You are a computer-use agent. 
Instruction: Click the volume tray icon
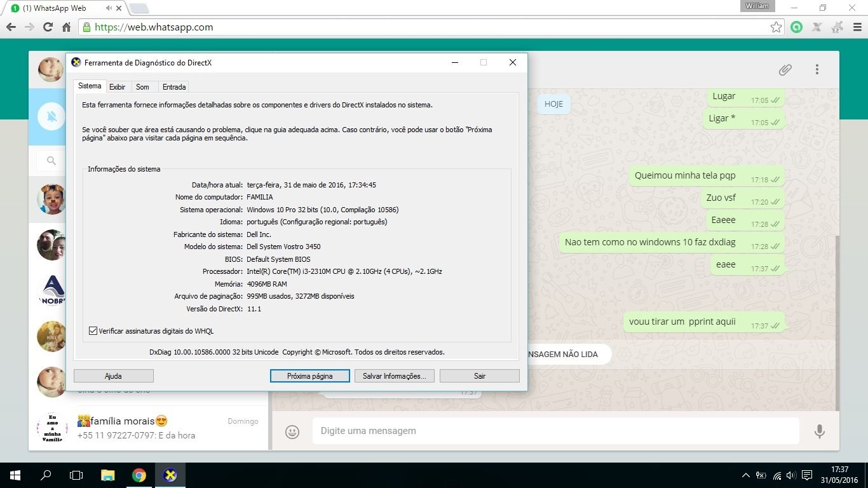[791, 475]
